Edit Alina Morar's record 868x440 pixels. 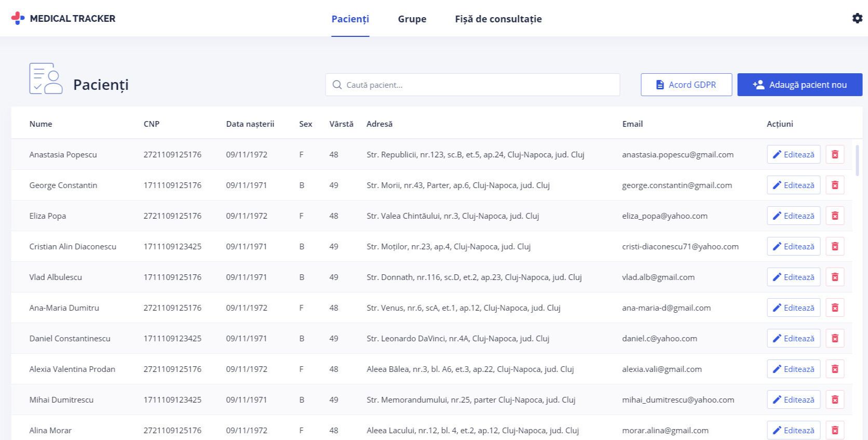(793, 430)
